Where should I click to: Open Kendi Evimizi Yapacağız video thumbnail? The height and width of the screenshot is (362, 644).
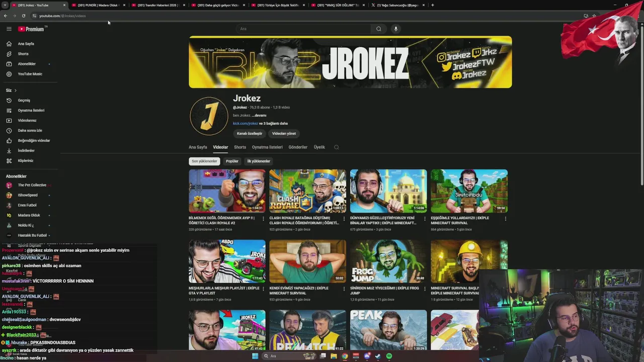click(307, 261)
